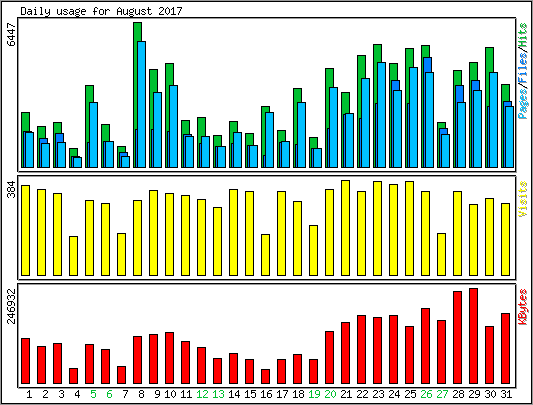This screenshot has width=533, height=405.
Task: Click the red KBytes bar for day 31
Action: pyautogui.click(x=505, y=348)
